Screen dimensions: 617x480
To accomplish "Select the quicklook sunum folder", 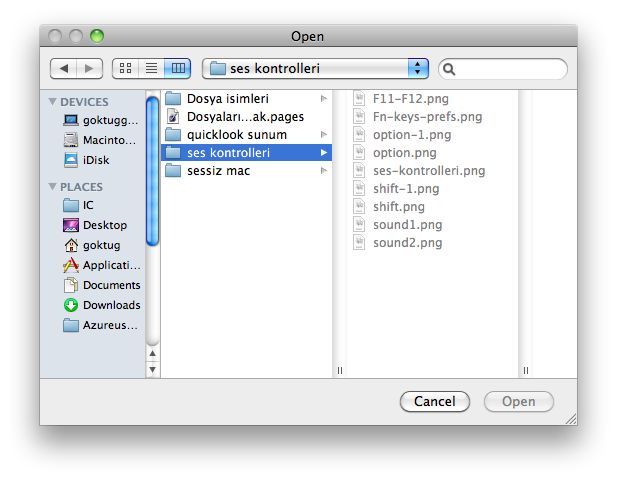I will 236,135.
